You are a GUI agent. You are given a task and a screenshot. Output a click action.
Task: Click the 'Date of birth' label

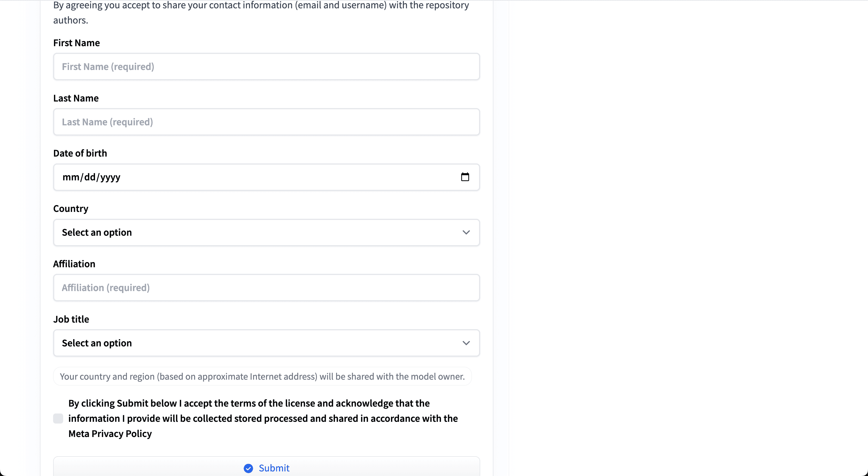coord(80,153)
